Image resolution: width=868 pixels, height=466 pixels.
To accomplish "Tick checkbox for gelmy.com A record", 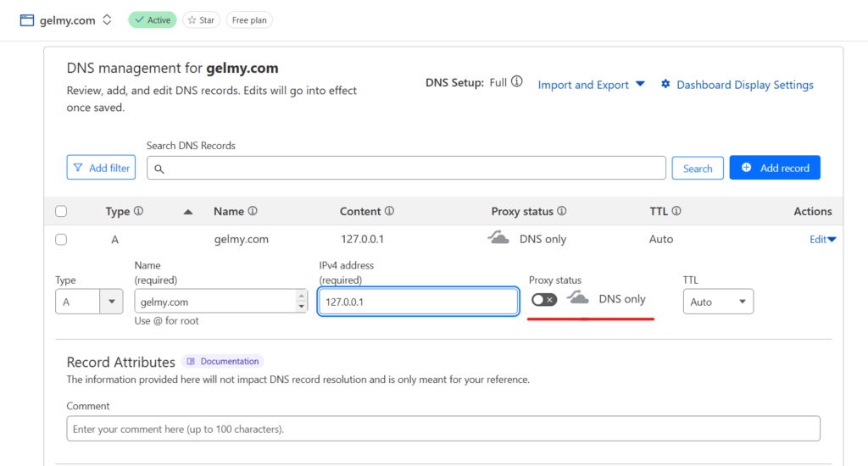I will 61,240.
